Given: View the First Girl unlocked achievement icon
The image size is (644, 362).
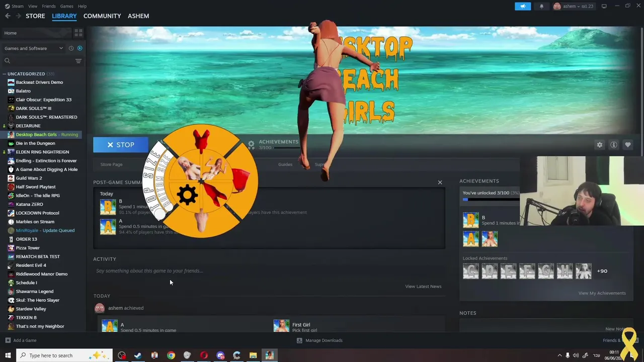Looking at the screenshot, I should click(490, 239).
